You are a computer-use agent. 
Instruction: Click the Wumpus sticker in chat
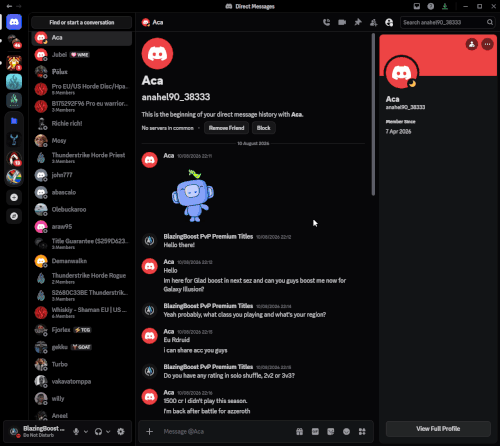(x=193, y=196)
